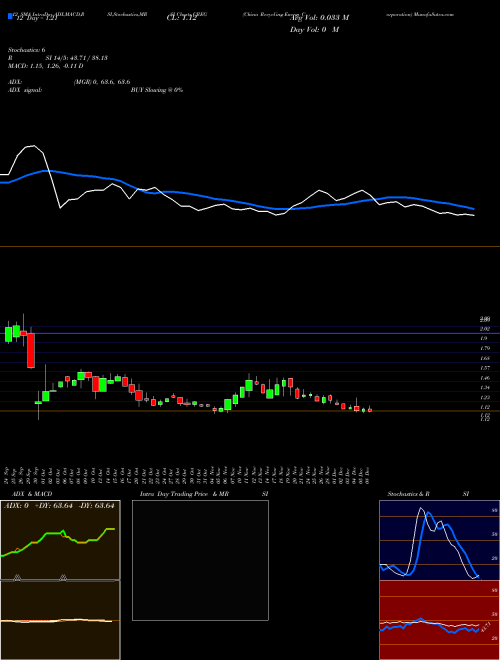Click the empty intraday trading price chart box
500x660 pixels.
point(200,560)
